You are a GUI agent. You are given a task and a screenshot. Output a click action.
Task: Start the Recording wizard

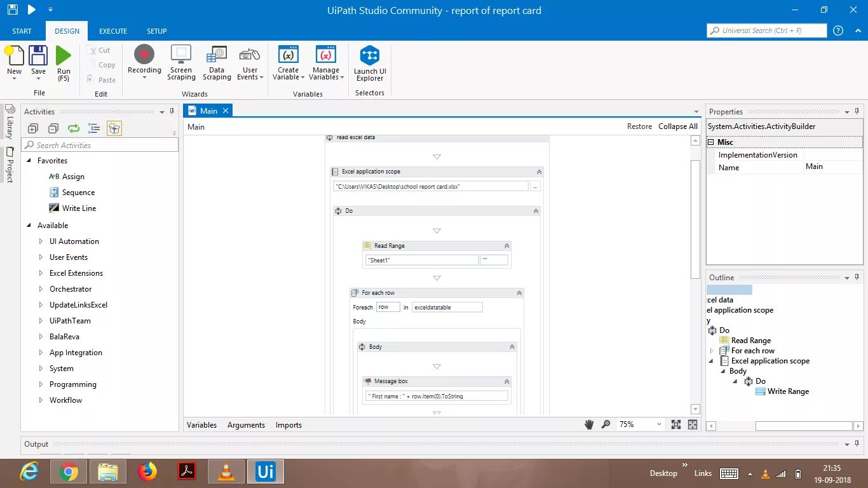tap(144, 63)
